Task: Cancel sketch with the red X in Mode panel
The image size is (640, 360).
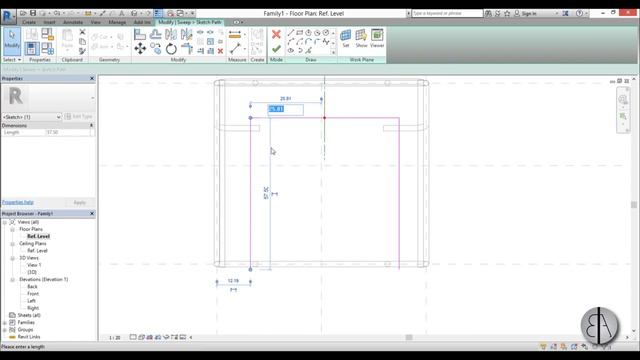Action: [x=276, y=34]
